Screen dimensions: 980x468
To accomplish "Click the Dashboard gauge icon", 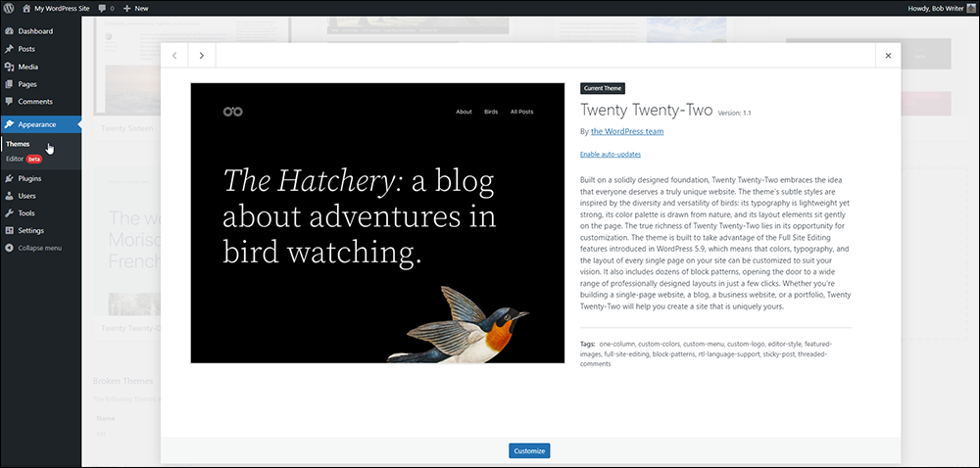I will tap(9, 31).
